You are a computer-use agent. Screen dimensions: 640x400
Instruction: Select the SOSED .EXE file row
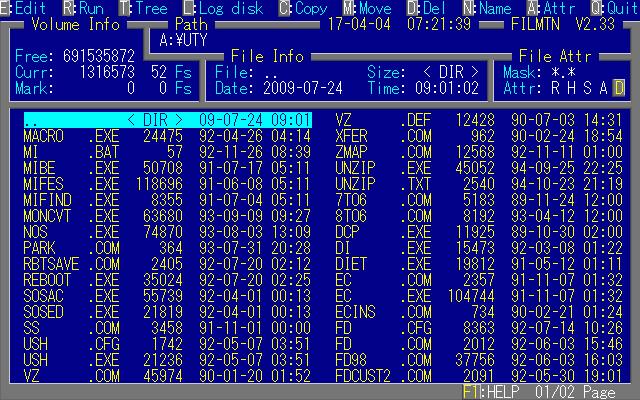tap(168, 312)
